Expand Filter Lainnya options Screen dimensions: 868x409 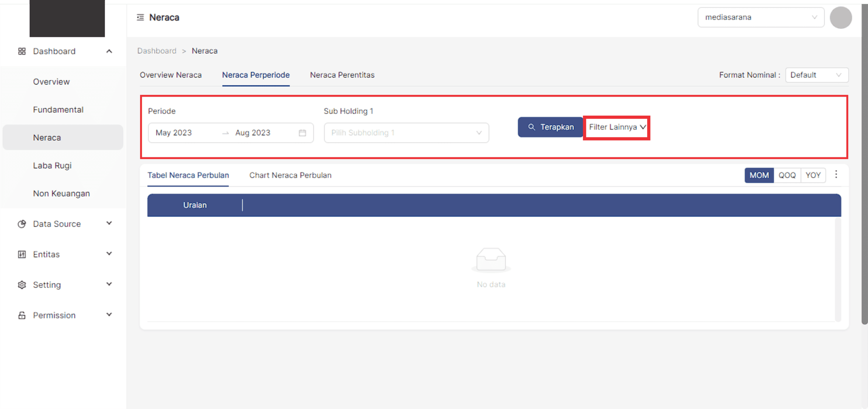617,127
